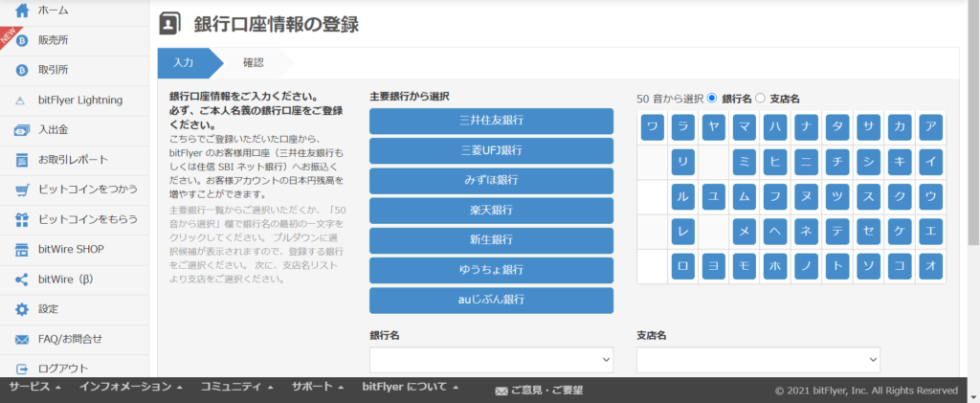Open the 支店名 dropdown list
The height and width of the screenshot is (403, 980).
[x=758, y=360]
